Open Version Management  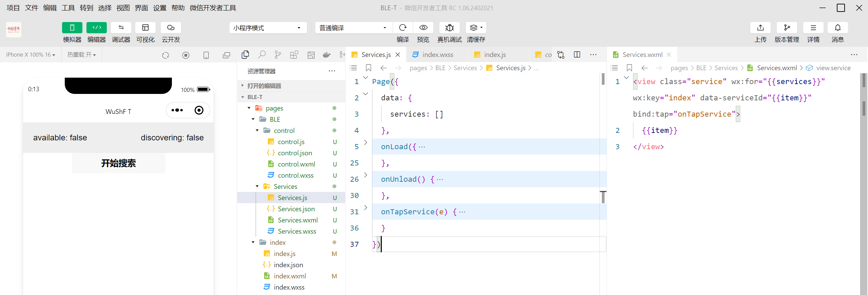coord(787,27)
